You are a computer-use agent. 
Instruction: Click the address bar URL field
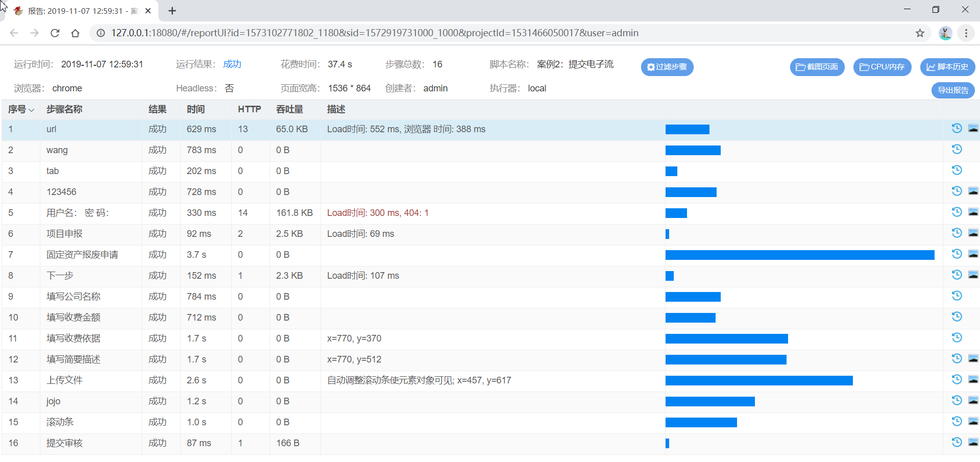[375, 33]
